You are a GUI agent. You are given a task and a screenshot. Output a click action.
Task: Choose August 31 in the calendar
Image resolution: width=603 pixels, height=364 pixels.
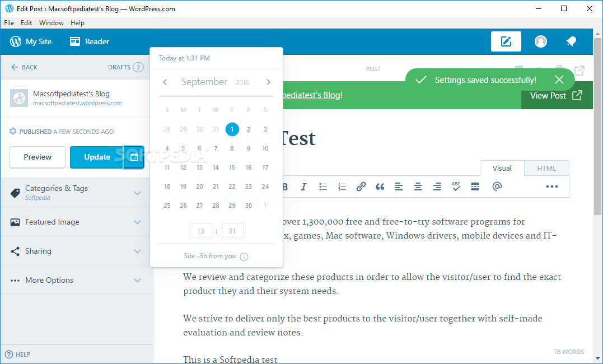pyautogui.click(x=216, y=129)
